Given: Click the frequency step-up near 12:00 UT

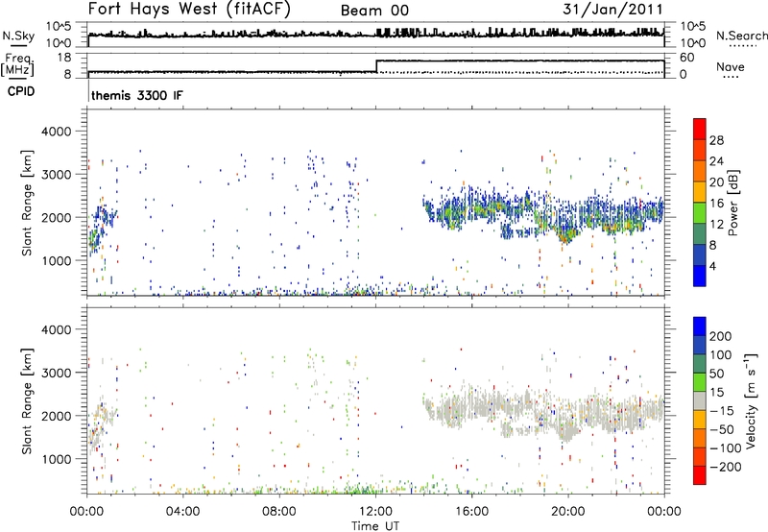Looking at the screenshot, I should coord(376,66).
